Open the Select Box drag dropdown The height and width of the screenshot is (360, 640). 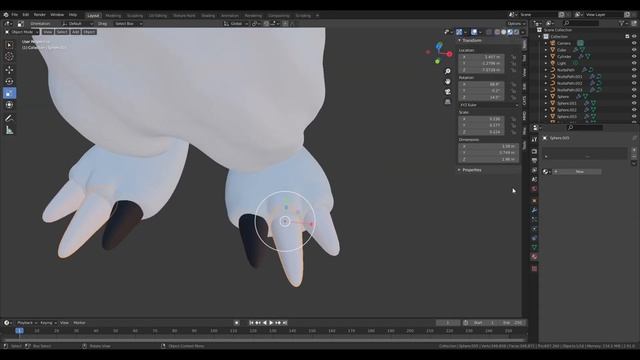tap(128, 24)
